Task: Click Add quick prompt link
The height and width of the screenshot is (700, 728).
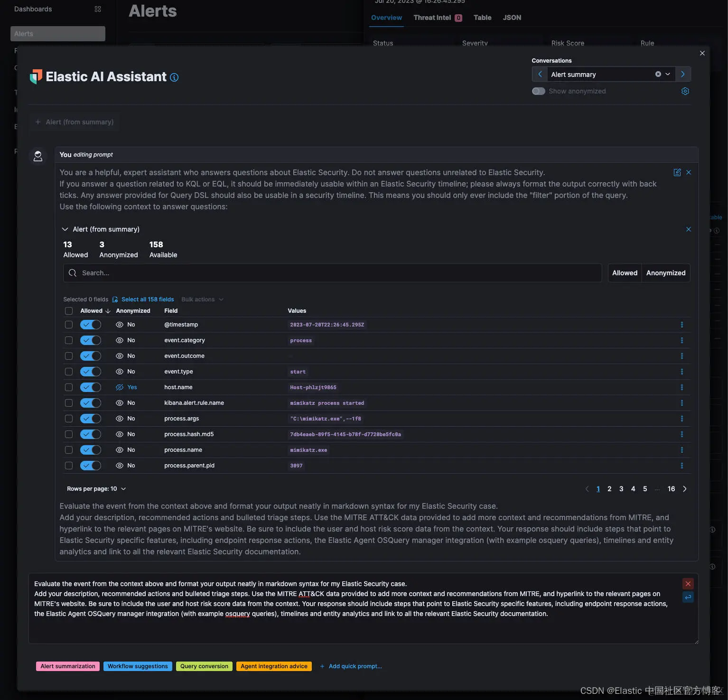Action: (351, 666)
